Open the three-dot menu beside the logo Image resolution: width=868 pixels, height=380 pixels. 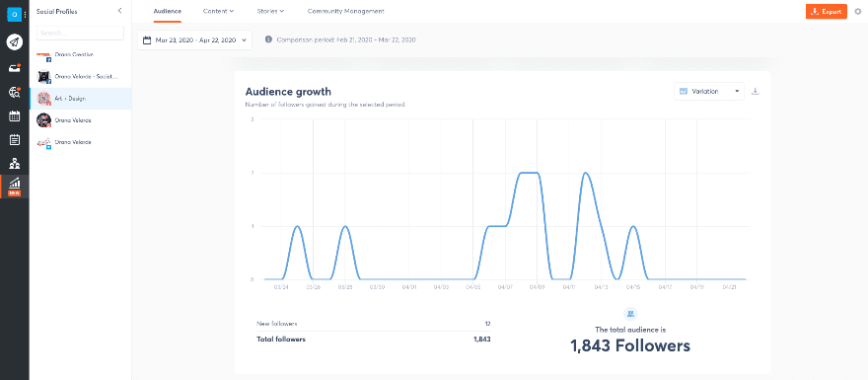[25, 15]
